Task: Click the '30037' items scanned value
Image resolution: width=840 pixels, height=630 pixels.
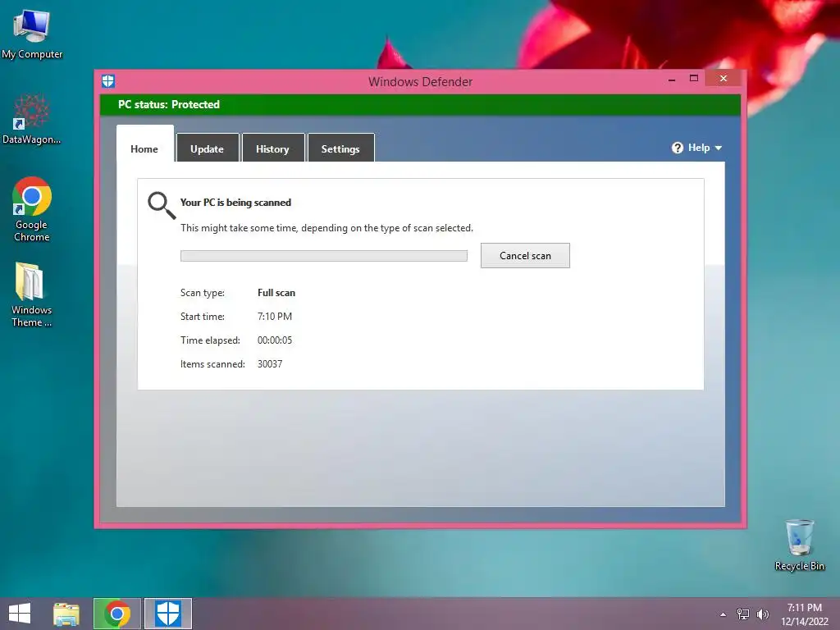Action: tap(270, 364)
